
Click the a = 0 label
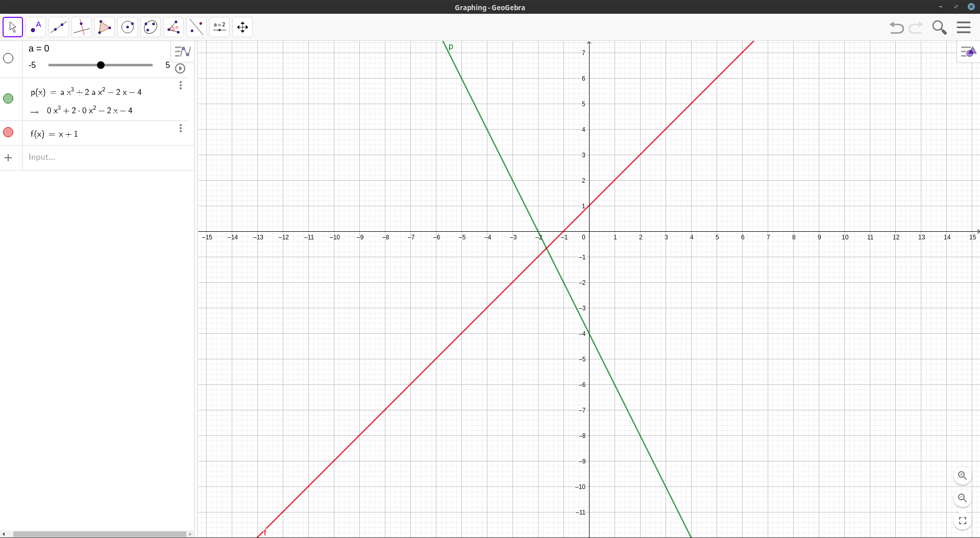click(39, 48)
